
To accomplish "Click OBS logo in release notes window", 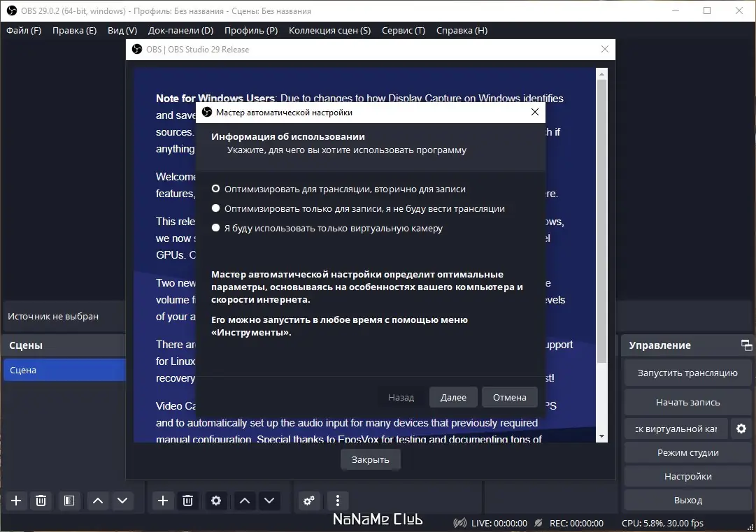I will tap(137, 49).
